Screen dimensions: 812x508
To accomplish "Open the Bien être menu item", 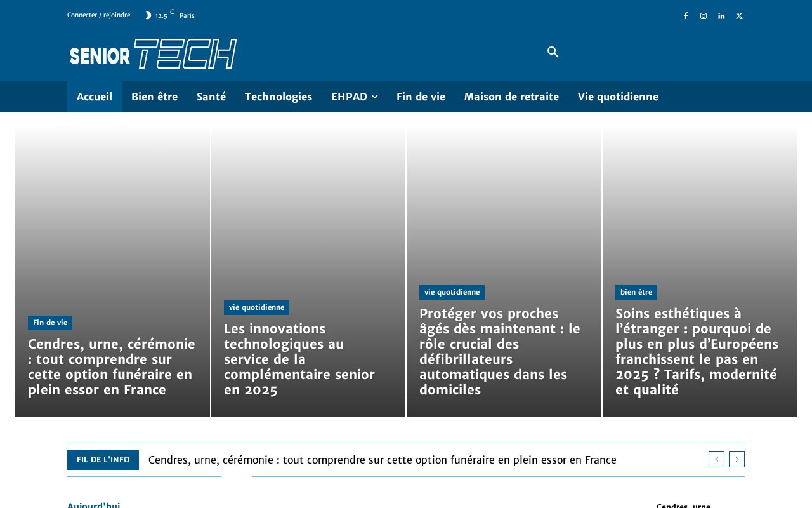I will pos(154,97).
